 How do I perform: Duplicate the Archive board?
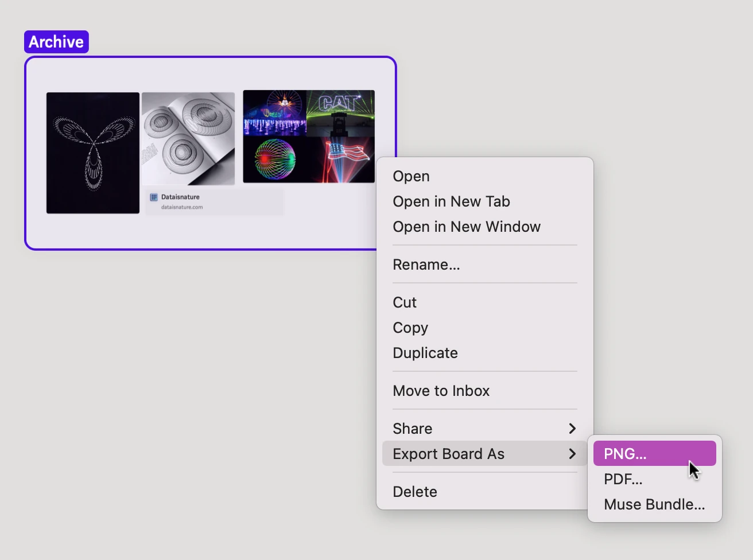(425, 353)
